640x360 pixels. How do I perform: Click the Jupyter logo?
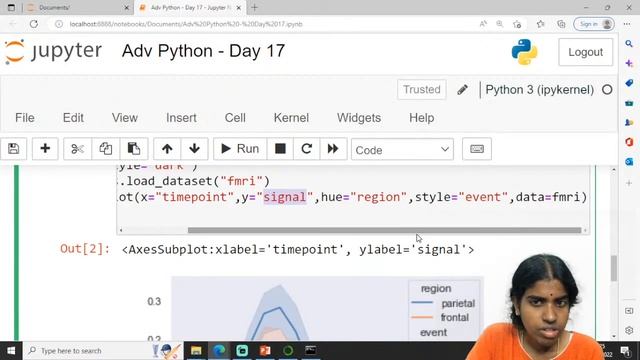(53, 52)
